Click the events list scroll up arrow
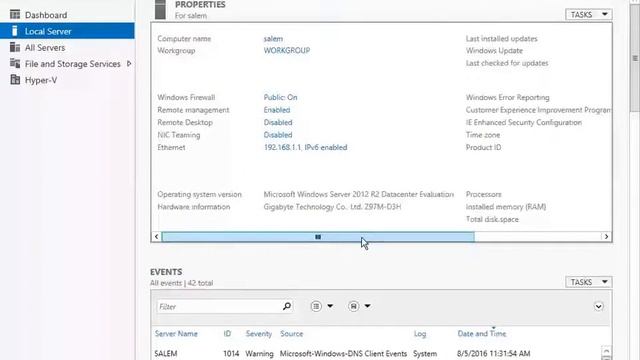 [606, 351]
